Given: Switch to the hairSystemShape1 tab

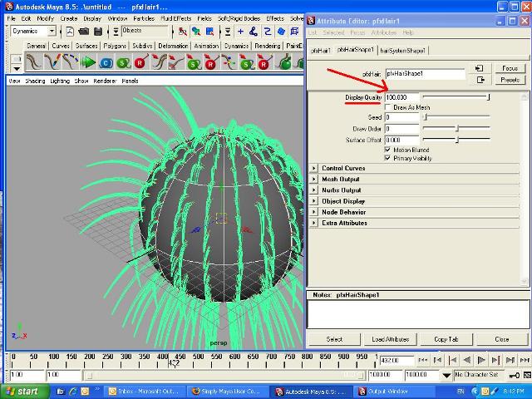Looking at the screenshot, I should (x=402, y=51).
